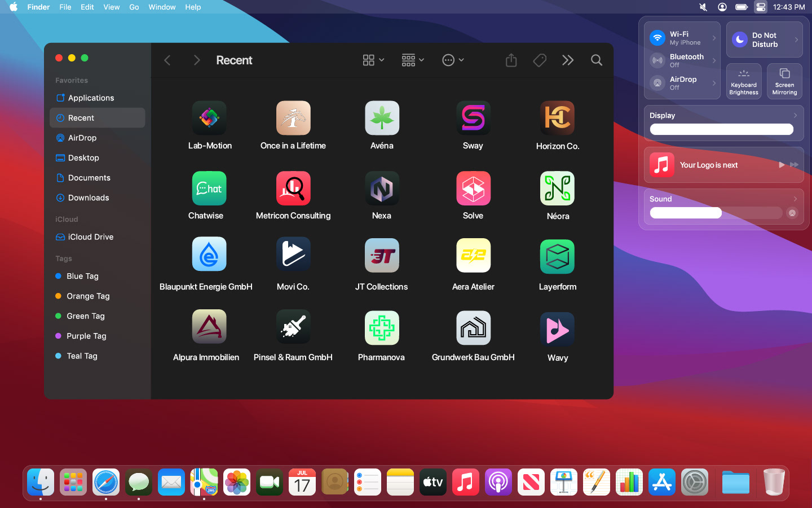Viewport: 812px width, 508px height.
Task: Toggle Do Not Disturb moon button
Action: click(x=740, y=40)
